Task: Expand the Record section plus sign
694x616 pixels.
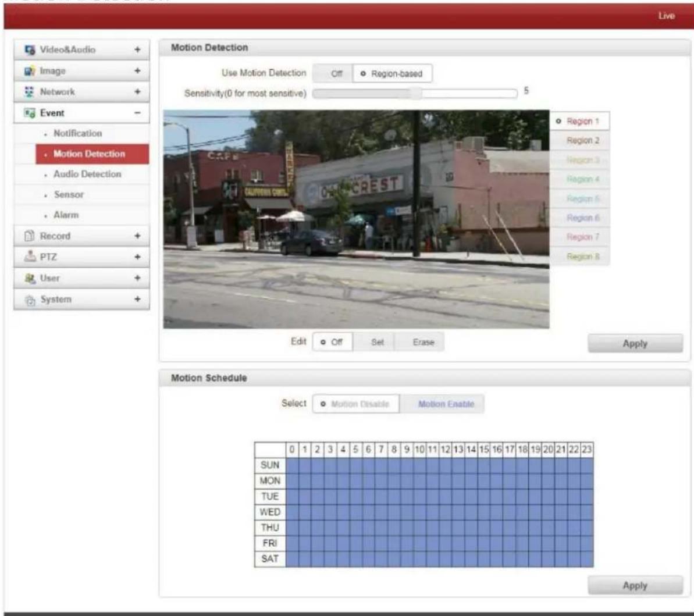Action: click(137, 236)
